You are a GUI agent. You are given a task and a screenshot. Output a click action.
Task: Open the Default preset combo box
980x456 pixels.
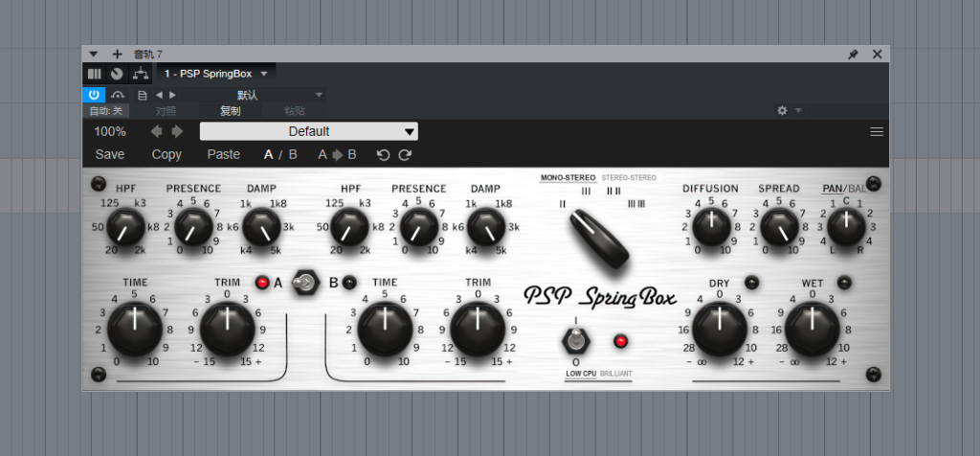point(309,131)
